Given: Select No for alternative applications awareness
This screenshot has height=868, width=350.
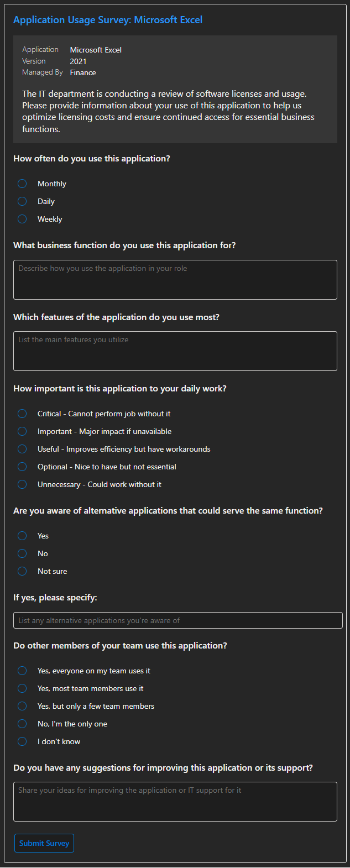Looking at the screenshot, I should (x=22, y=553).
